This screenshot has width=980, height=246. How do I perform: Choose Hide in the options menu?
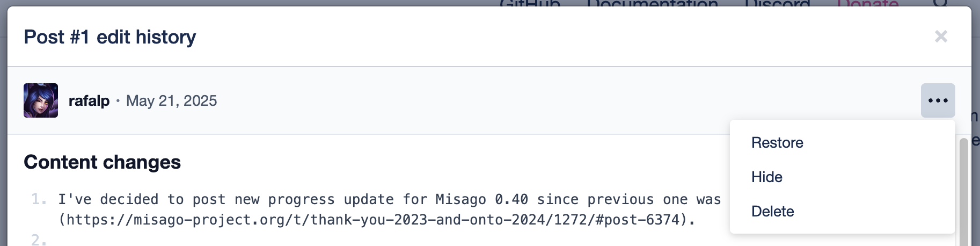(x=767, y=177)
